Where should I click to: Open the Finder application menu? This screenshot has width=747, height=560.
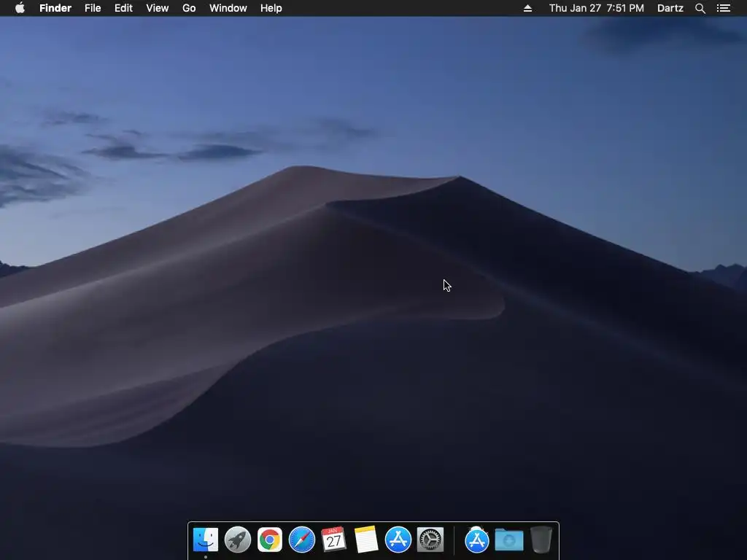click(55, 8)
